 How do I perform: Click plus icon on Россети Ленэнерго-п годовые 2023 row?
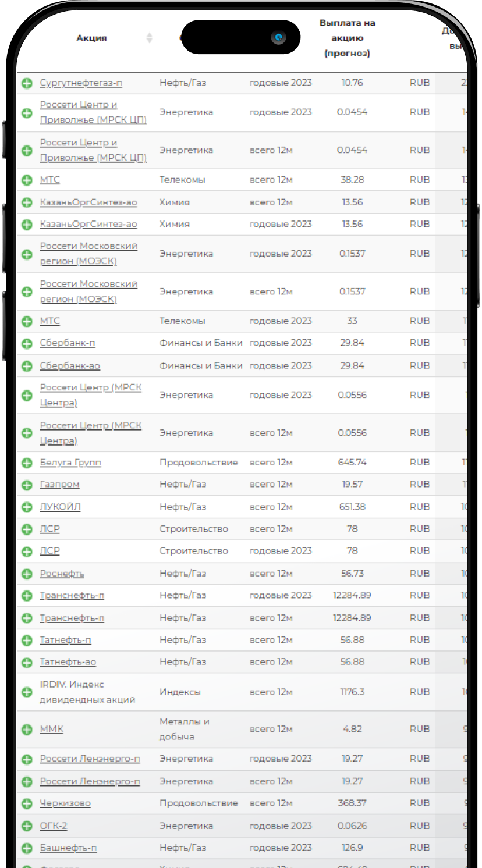pos(27,759)
